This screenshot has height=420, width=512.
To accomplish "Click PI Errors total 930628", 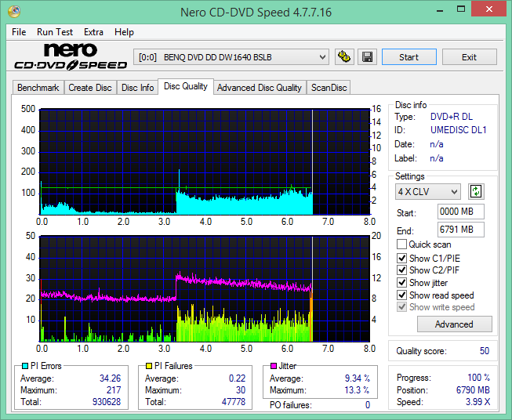I will (107, 402).
